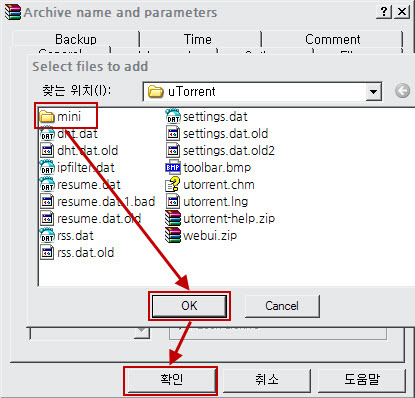Click the dht.dat.old file icon
The height and width of the screenshot is (398, 415).
click(x=47, y=151)
